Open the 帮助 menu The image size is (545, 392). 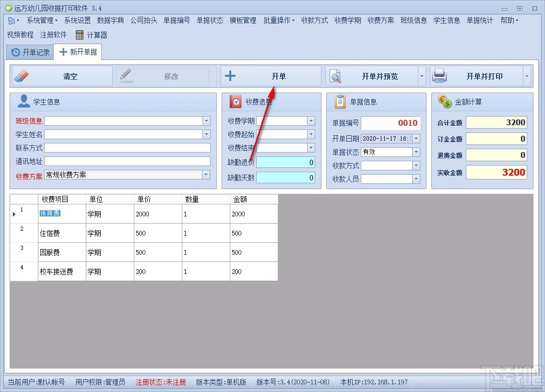509,21
